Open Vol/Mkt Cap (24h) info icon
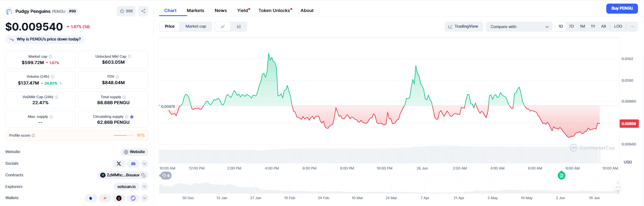Viewport: 644px width, 206px height. 57,97
